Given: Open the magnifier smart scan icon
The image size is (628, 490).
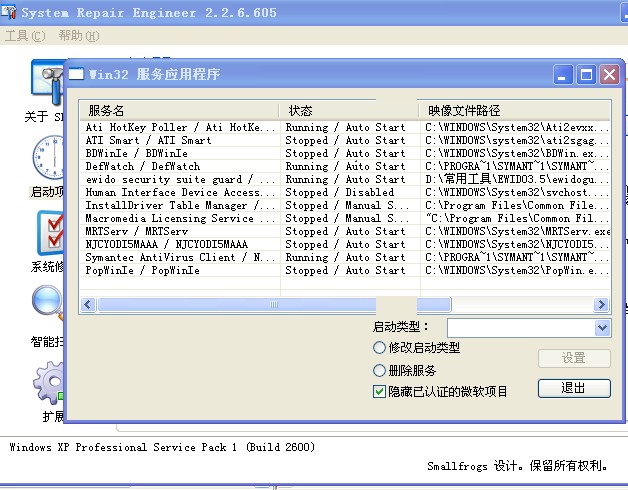Looking at the screenshot, I should (x=48, y=303).
